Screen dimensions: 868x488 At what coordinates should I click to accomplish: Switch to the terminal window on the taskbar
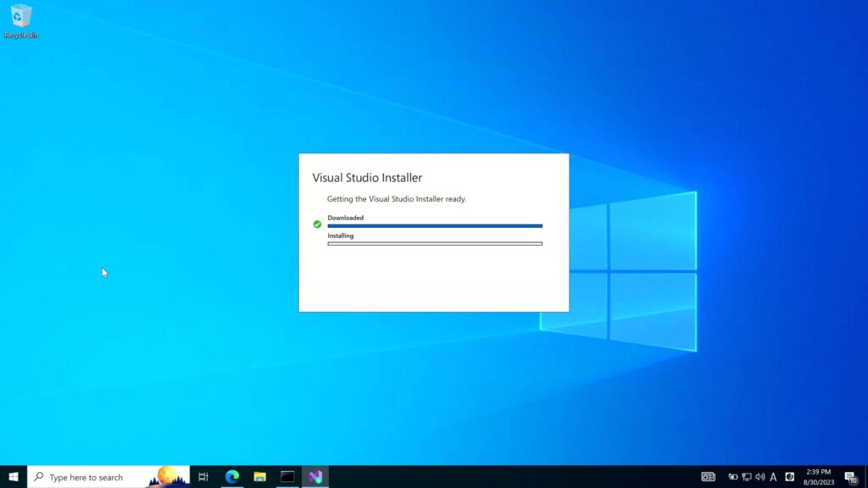point(287,477)
